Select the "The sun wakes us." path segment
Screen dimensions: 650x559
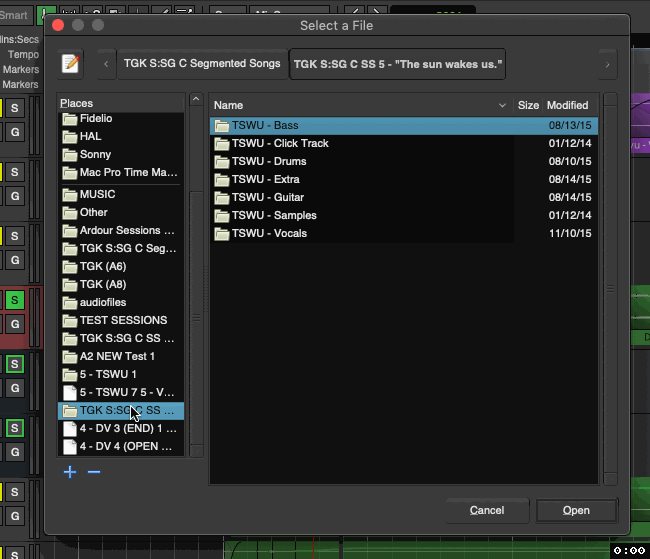pos(398,64)
